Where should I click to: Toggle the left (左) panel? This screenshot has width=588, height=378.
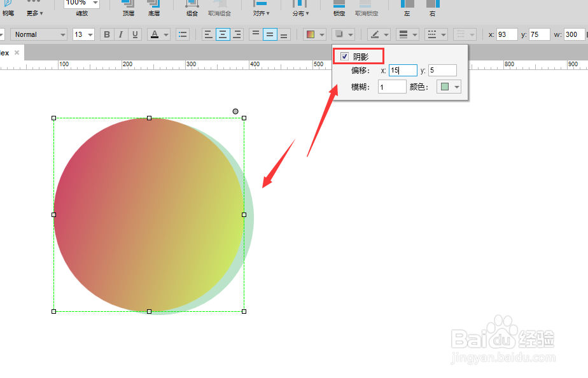tap(407, 8)
